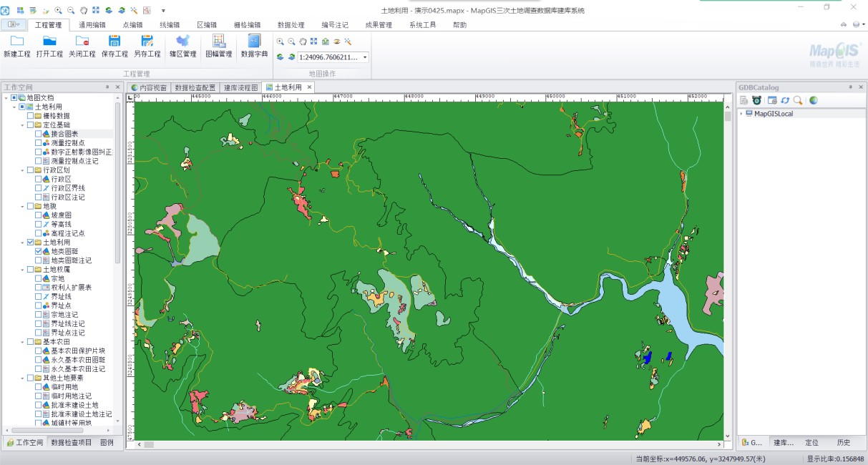This screenshot has height=465, width=868.
Task: Click the 新建工程 (new project) icon
Action: (x=16, y=41)
